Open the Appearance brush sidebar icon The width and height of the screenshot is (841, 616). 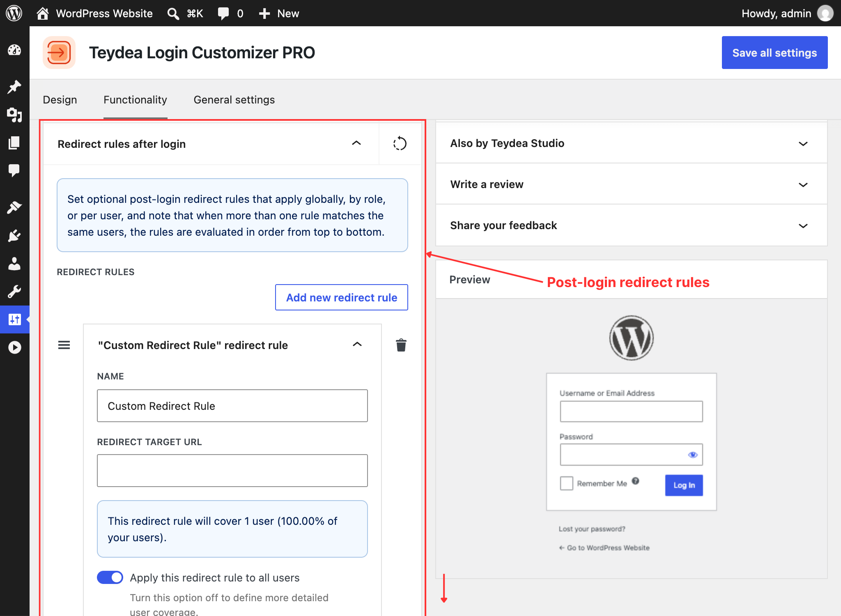click(x=14, y=207)
